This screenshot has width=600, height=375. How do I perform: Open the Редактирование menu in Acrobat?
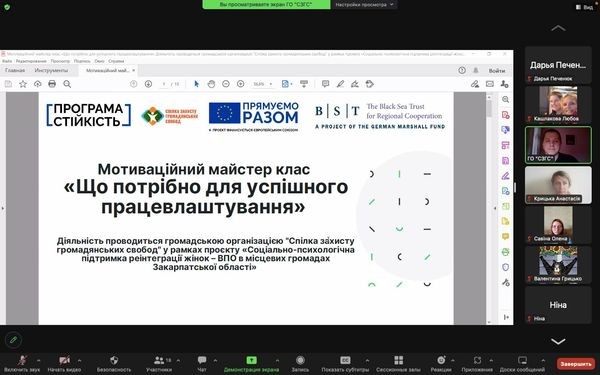[x=31, y=61]
